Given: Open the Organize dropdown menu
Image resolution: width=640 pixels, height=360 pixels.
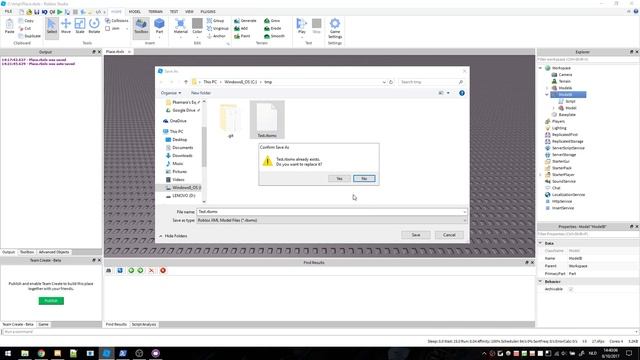Looking at the screenshot, I should point(171,93).
